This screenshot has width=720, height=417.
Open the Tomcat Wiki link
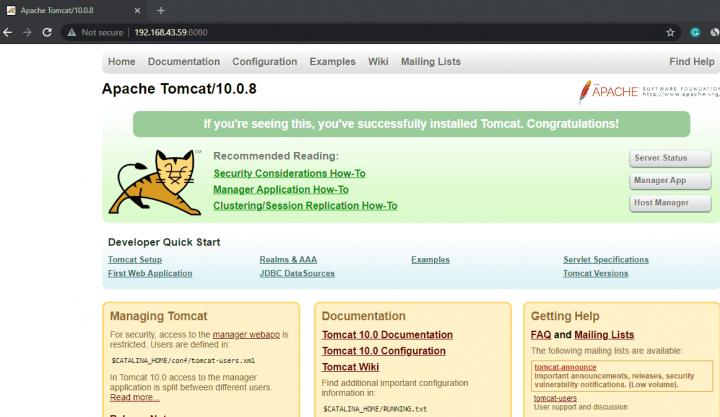[350, 367]
